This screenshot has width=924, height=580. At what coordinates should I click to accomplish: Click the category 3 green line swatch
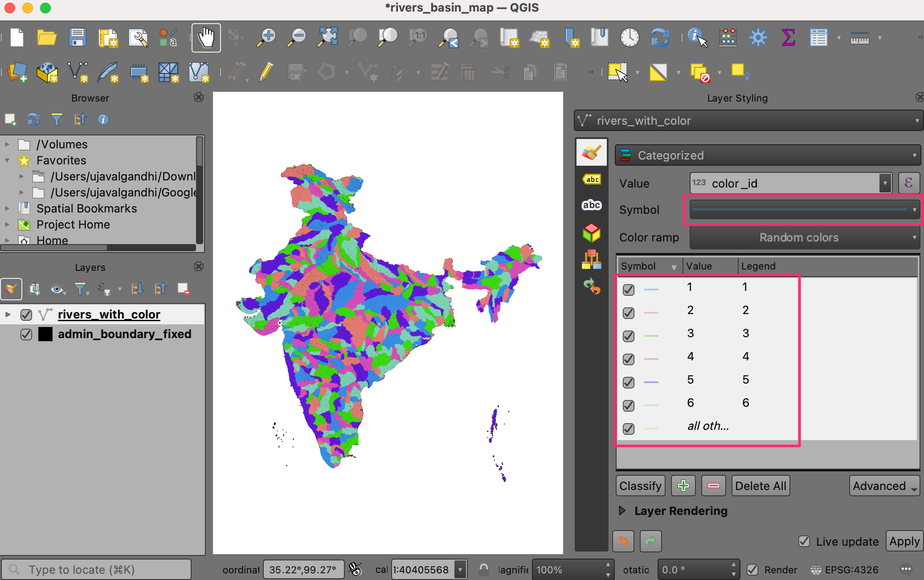[651, 335]
